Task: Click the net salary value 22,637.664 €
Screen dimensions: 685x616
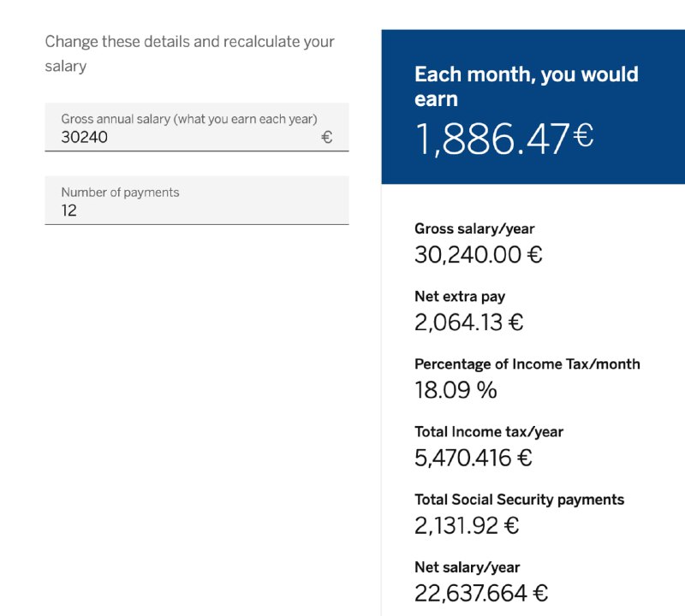Action: click(481, 593)
